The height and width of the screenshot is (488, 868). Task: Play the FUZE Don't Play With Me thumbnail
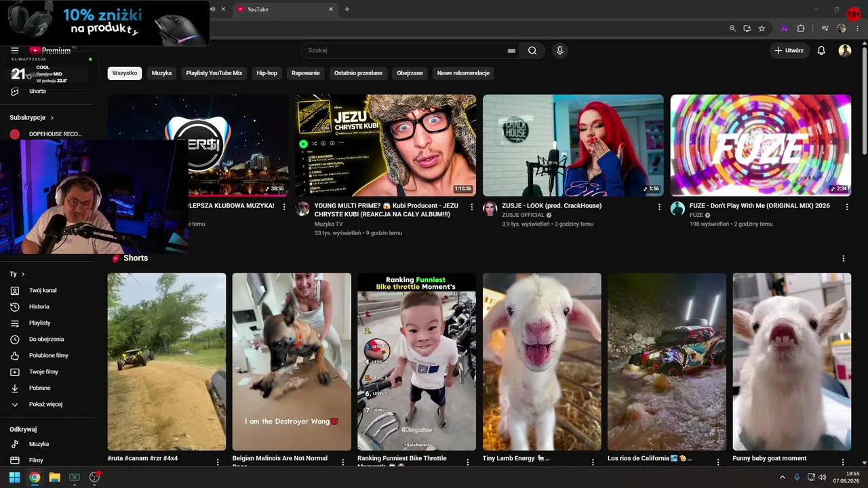tap(761, 145)
